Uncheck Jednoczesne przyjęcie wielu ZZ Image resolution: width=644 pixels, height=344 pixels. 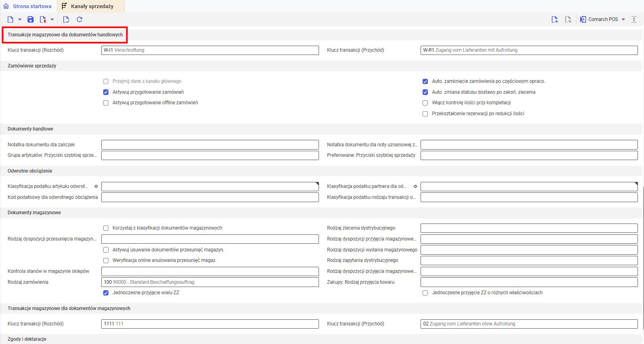point(106,293)
